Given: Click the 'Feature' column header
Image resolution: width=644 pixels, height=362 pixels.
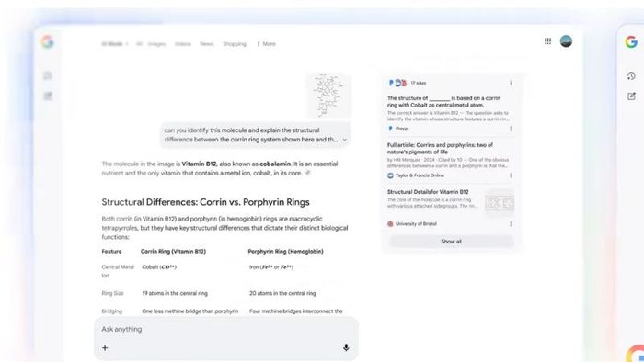Looking at the screenshot, I should (111, 252).
